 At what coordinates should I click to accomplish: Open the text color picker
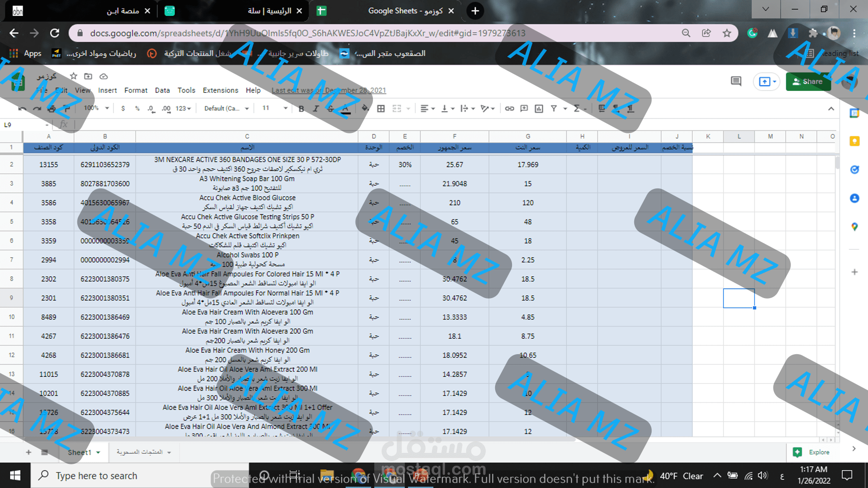(x=345, y=109)
